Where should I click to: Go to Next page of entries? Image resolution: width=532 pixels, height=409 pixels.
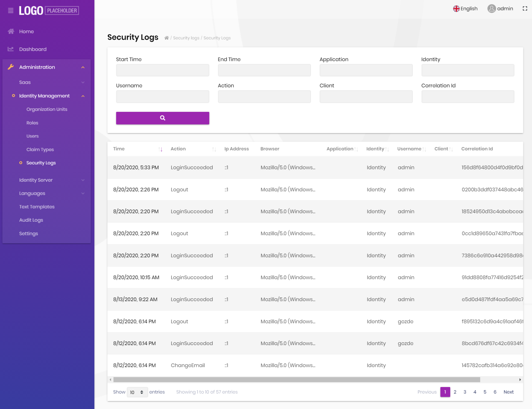pos(508,392)
